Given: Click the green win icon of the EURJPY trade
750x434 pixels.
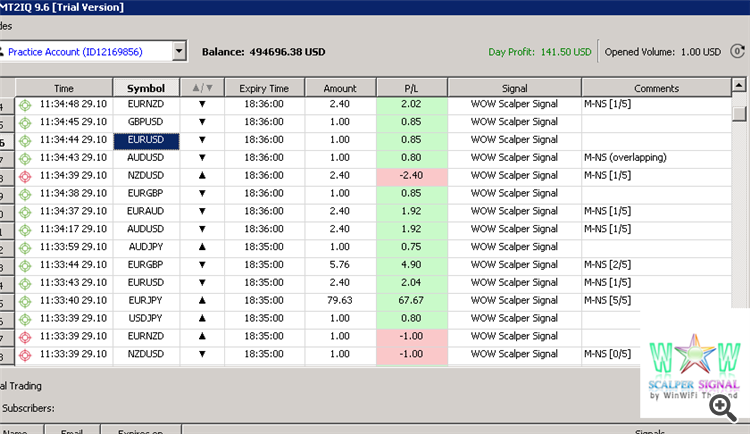Looking at the screenshot, I should point(25,301).
